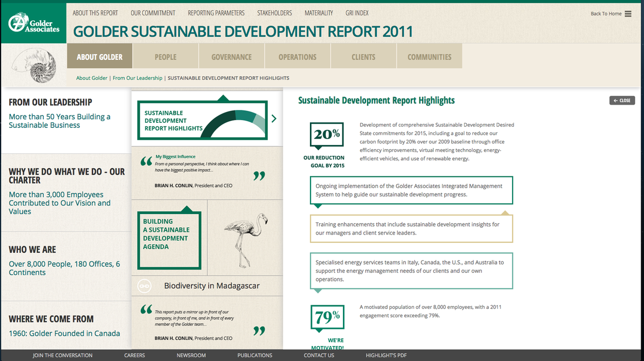Click the Golder Associates logo

(34, 23)
